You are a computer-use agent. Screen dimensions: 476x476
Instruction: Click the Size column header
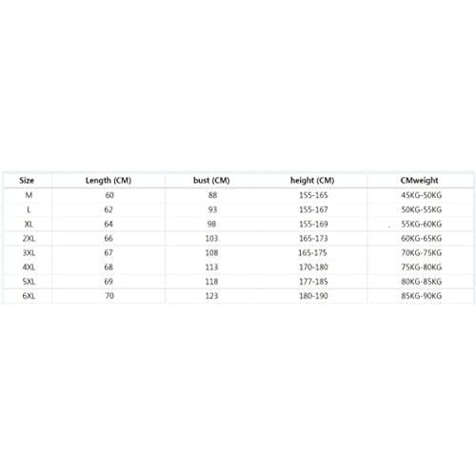pyautogui.click(x=27, y=180)
